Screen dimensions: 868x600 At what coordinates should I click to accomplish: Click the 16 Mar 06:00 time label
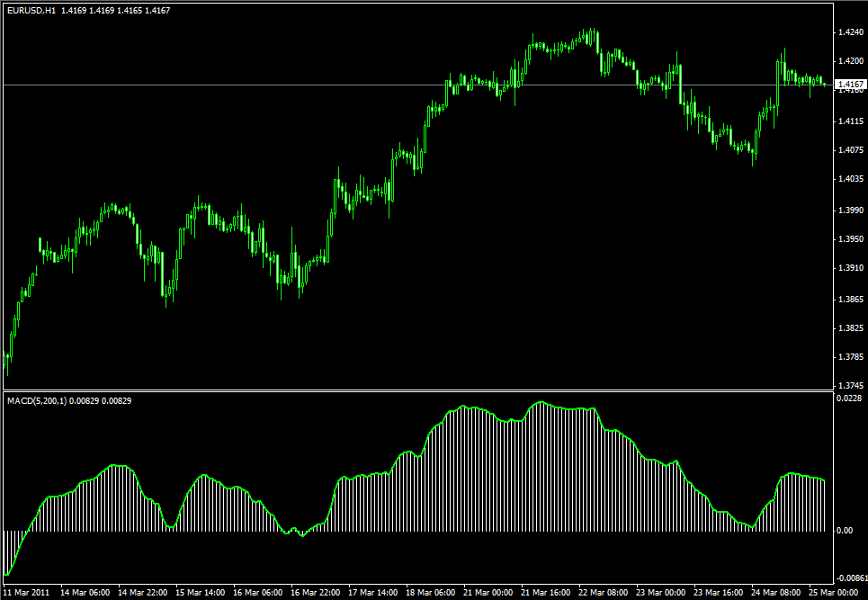258,593
